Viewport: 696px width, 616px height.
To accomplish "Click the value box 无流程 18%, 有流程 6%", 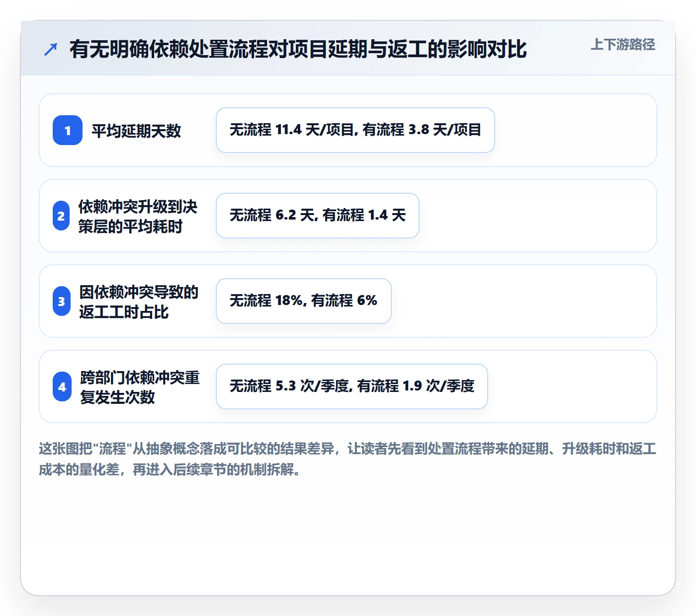I will pyautogui.click(x=304, y=301).
